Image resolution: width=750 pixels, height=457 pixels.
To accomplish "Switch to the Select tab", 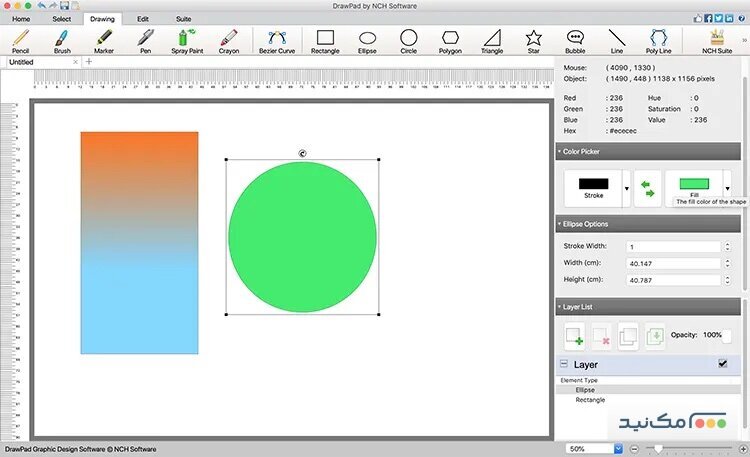I will 62,19.
